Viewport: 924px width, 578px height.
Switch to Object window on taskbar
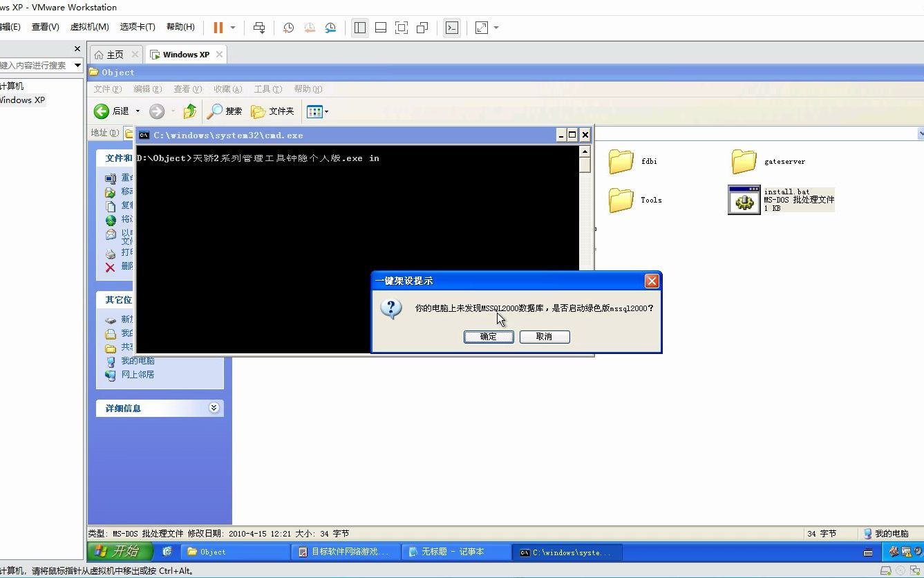click(x=235, y=552)
